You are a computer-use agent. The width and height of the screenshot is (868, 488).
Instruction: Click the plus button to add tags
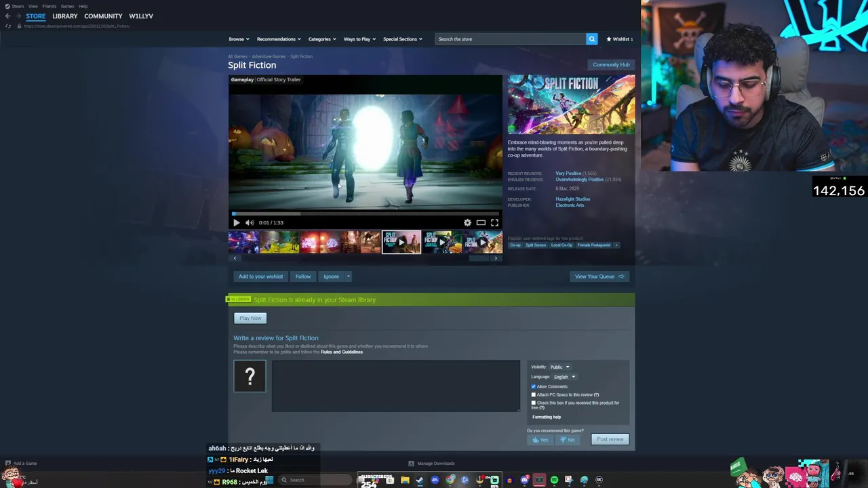pos(616,245)
